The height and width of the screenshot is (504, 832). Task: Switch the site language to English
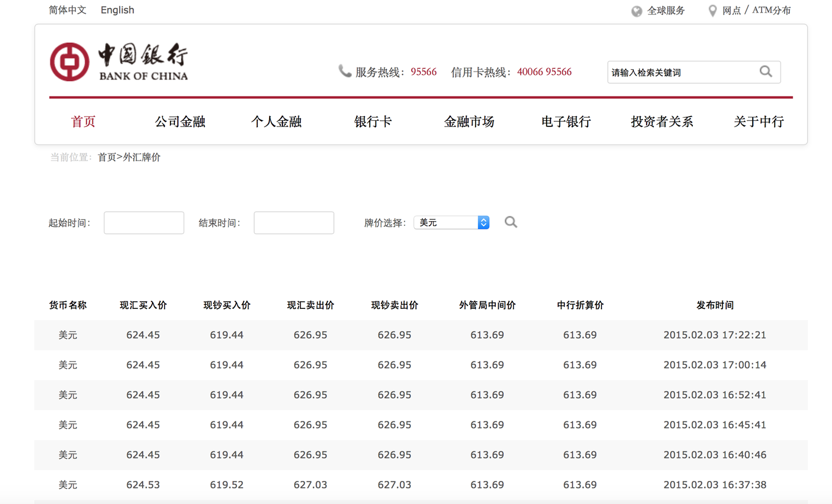[117, 10]
